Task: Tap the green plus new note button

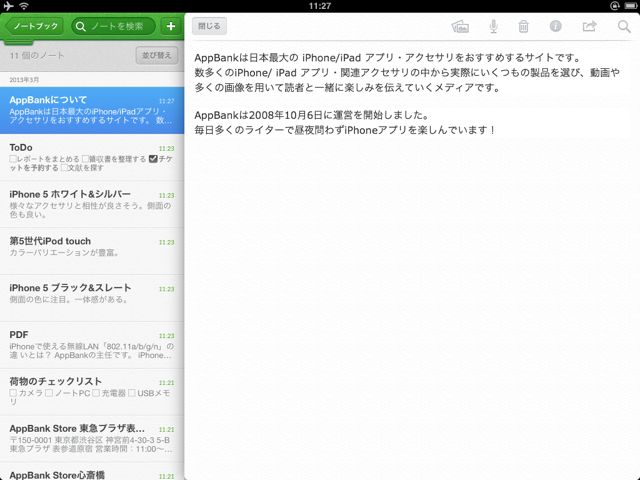Action: tap(171, 27)
